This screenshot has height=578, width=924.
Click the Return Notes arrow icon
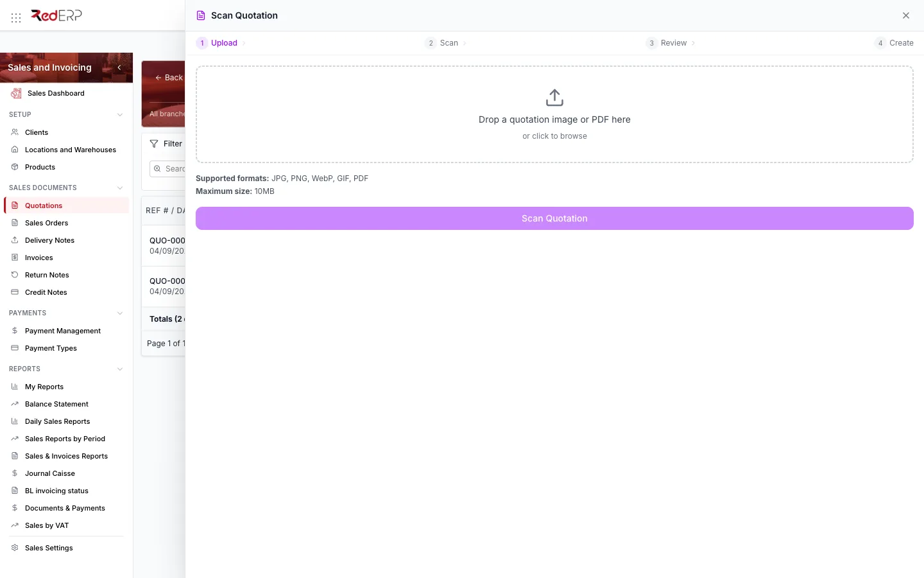point(15,275)
